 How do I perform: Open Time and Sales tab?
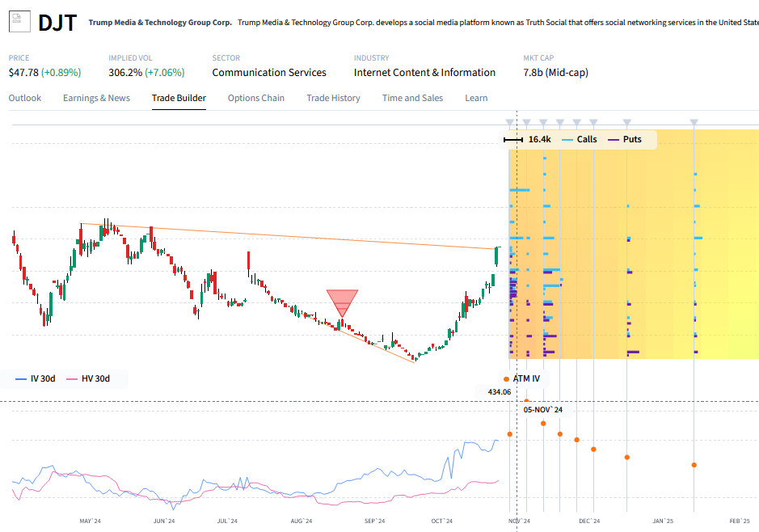(412, 98)
